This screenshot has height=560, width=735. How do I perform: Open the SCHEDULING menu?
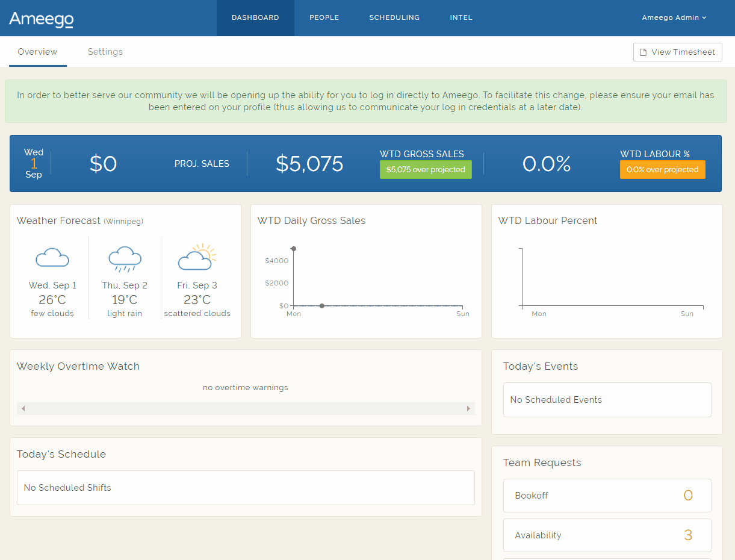click(394, 17)
